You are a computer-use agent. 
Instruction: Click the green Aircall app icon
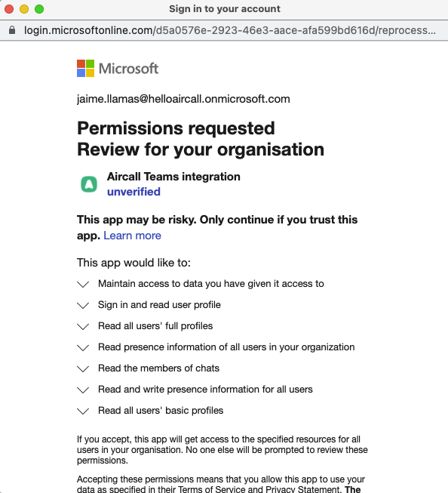[89, 184]
